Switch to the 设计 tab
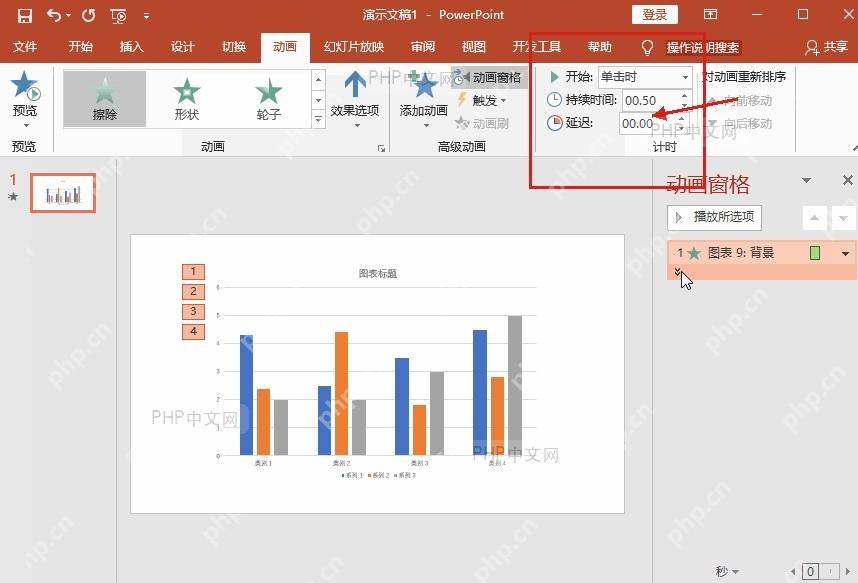This screenshot has height=583, width=858. point(182,47)
